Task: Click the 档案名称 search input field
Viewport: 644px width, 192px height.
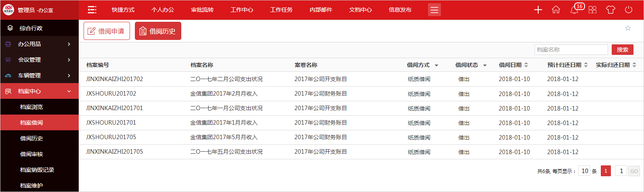Action: [571, 50]
